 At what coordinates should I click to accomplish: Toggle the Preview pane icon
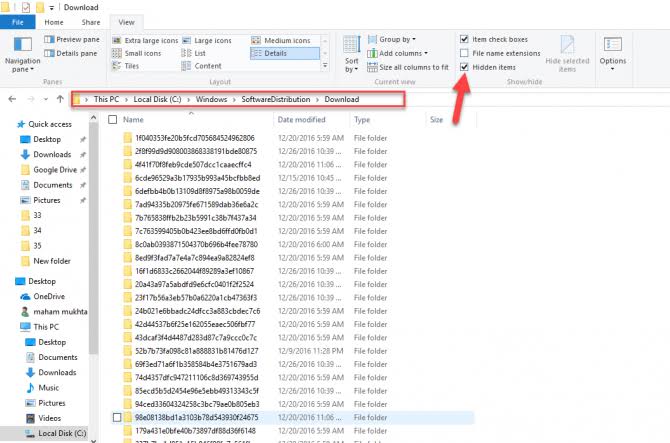coord(49,39)
